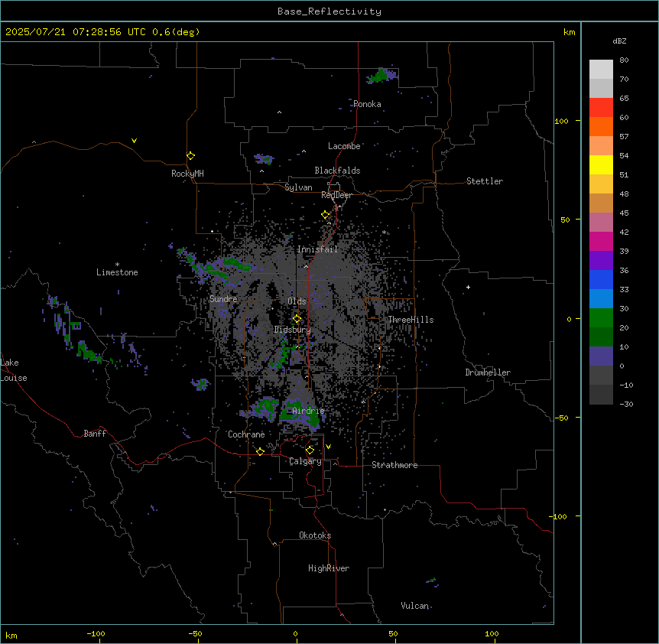659x644 pixels.
Task: Click the Lacombe town label
Action: point(344,146)
